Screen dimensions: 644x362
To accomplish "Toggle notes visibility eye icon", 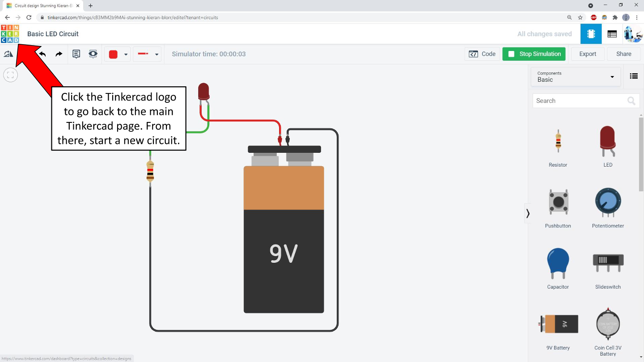I will pos(93,54).
